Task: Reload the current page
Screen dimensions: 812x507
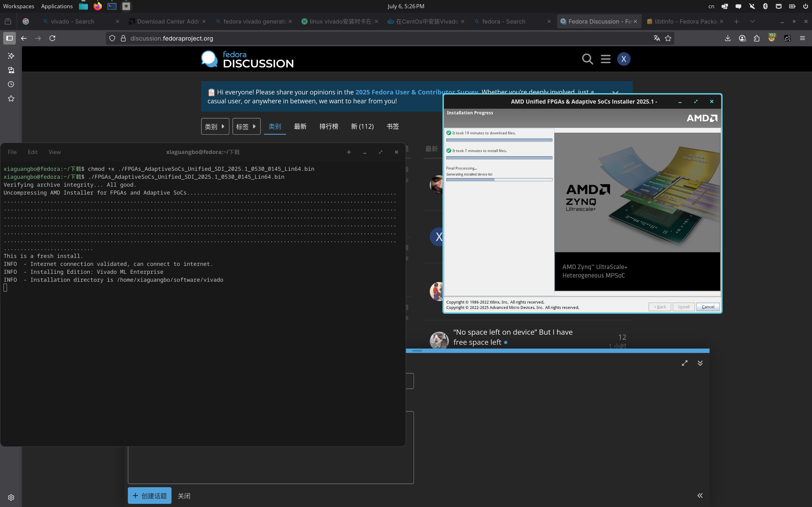Action: click(52, 38)
